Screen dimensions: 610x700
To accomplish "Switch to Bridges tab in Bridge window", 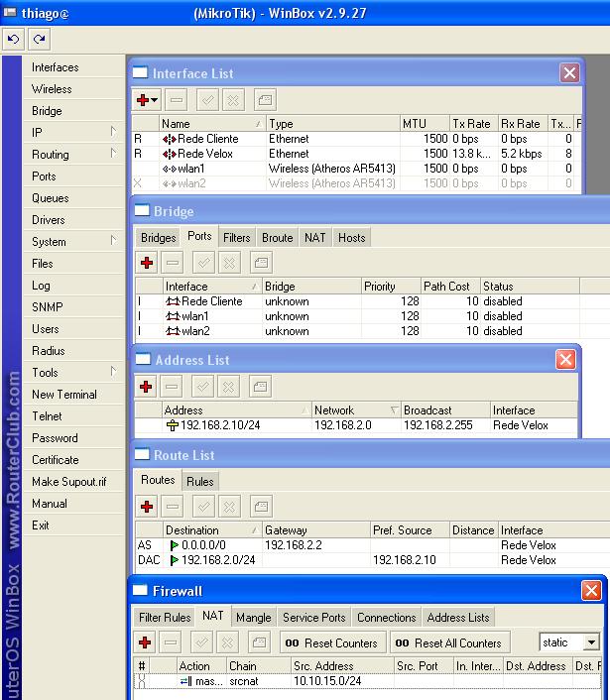I will click(158, 238).
